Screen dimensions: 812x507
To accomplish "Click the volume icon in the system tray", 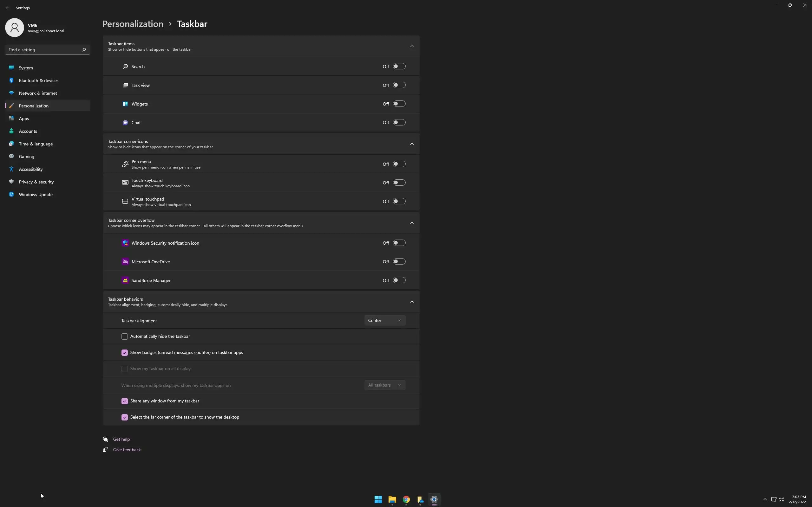I will tap(782, 499).
